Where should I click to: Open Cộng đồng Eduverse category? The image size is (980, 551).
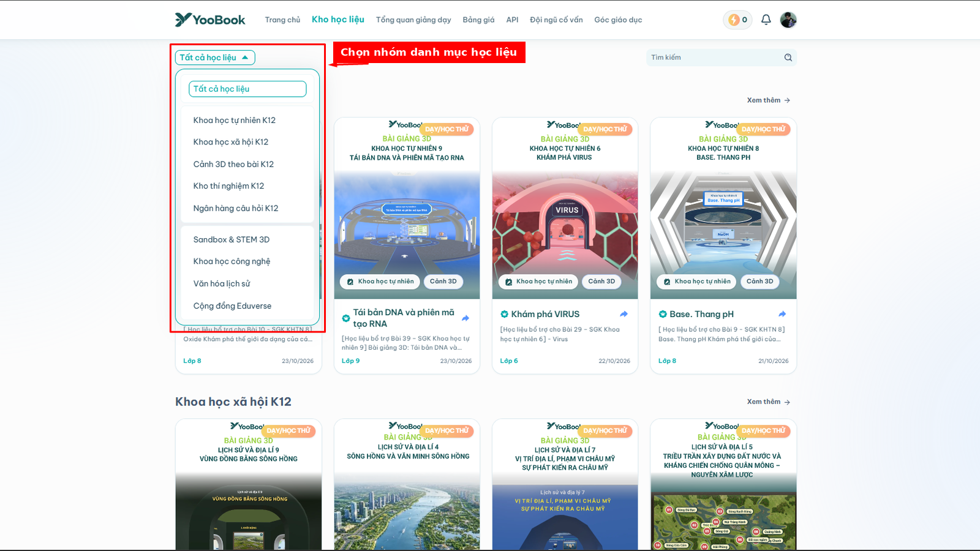coord(232,305)
